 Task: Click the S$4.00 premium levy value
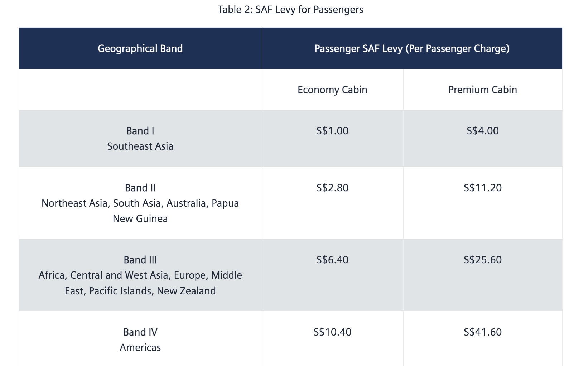point(483,131)
